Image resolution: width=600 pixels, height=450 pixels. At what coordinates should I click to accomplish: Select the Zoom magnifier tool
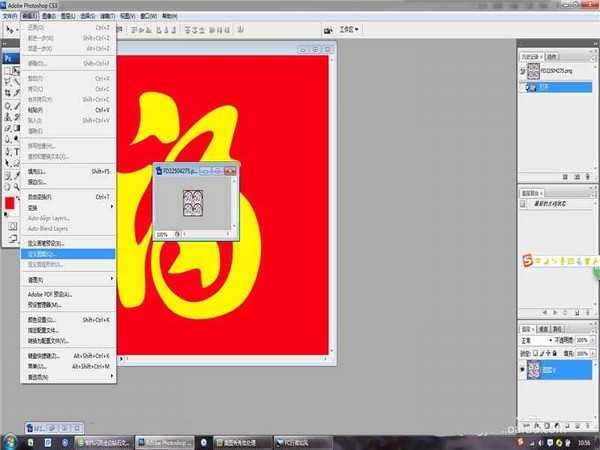tap(17, 186)
